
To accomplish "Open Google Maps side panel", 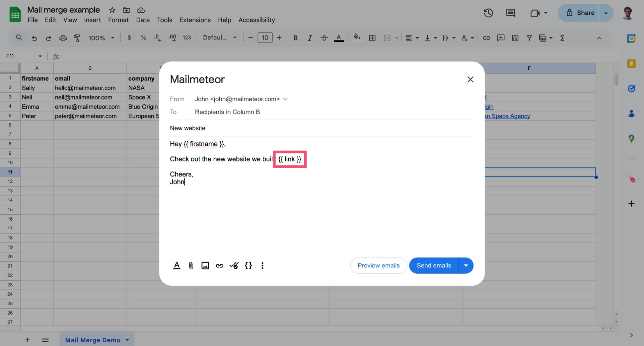I will 631,139.
